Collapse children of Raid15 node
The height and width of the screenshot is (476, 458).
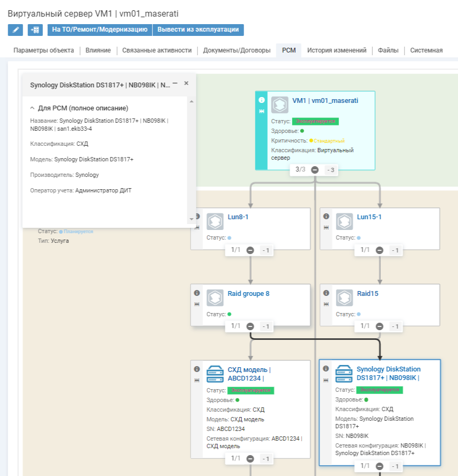380,326
